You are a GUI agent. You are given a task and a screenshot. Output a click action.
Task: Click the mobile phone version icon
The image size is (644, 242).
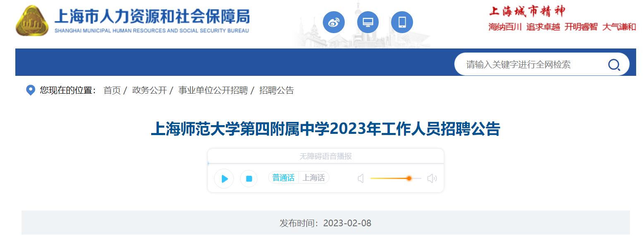pyautogui.click(x=402, y=22)
